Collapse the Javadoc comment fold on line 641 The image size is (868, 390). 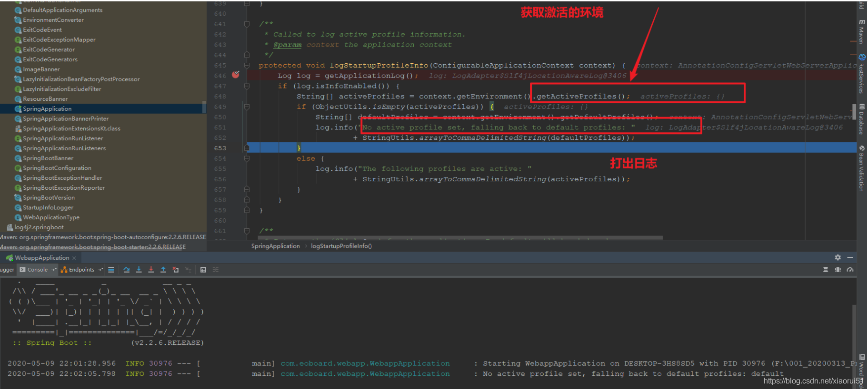[247, 24]
